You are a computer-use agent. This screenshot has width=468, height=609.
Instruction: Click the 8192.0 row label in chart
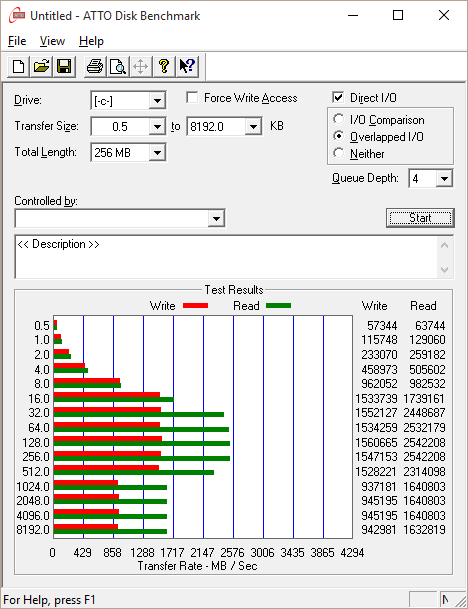33,530
